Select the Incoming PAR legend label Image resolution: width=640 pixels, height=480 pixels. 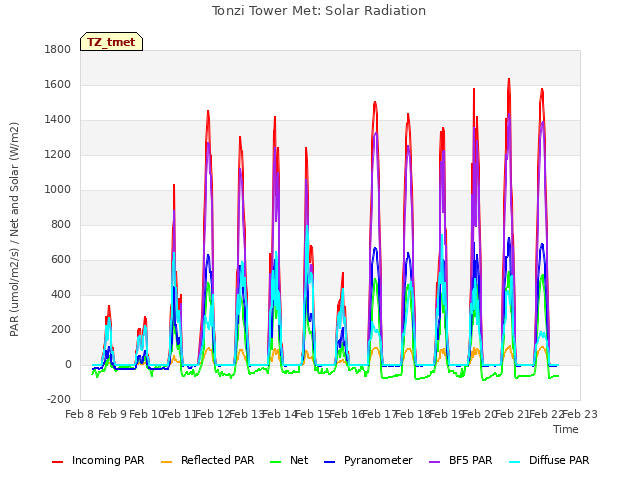pyautogui.click(x=108, y=460)
